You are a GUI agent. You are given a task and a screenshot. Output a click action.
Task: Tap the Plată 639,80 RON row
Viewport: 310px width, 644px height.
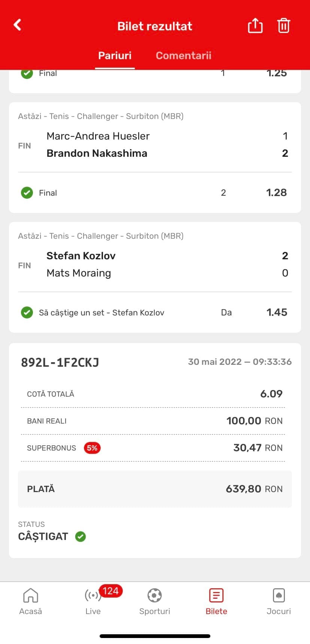tap(155, 489)
